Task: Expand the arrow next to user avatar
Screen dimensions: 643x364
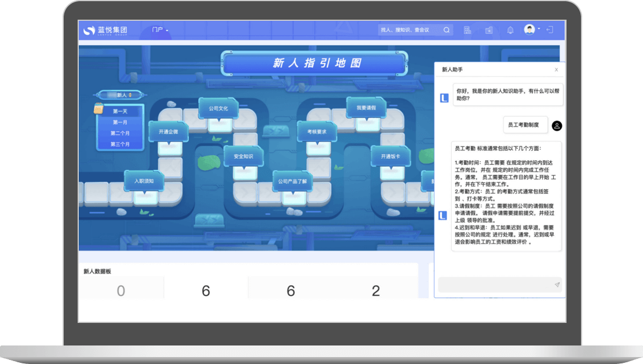Action: click(x=539, y=28)
